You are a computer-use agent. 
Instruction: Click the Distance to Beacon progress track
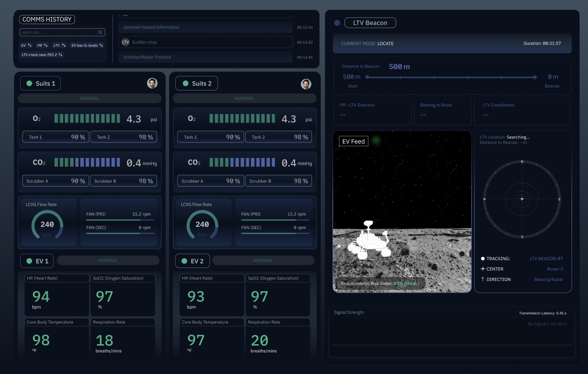(451, 77)
